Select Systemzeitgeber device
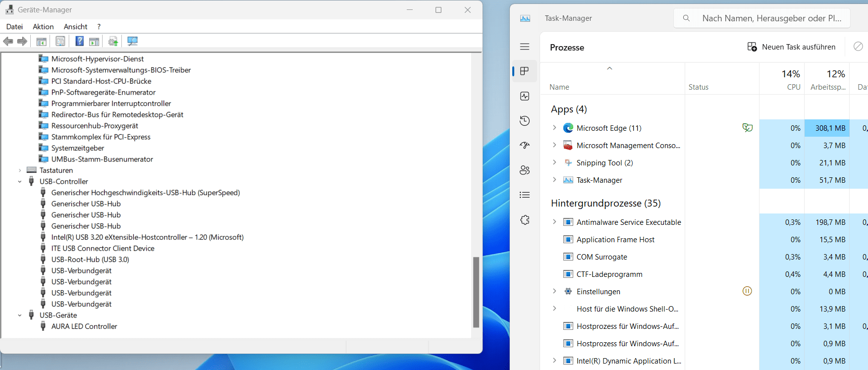Screen dimensions: 868x370 click(78, 148)
